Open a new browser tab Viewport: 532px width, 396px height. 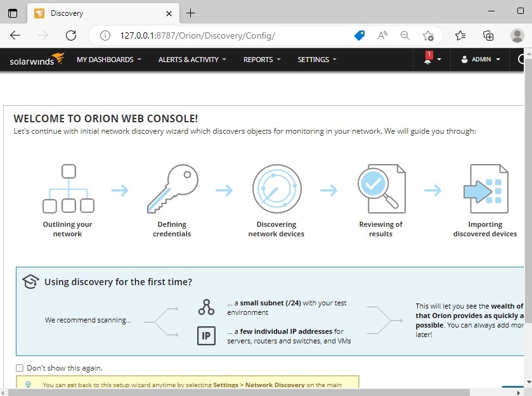click(x=191, y=13)
